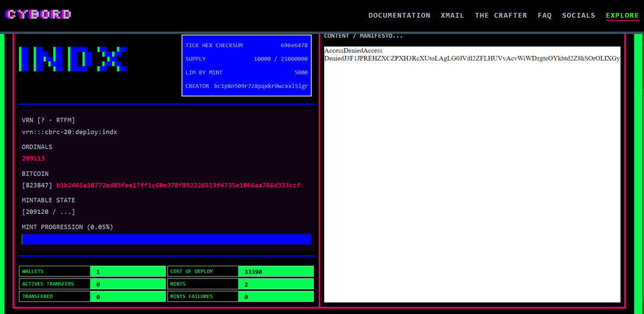This screenshot has height=314, width=644.
Task: Click the BITCOIN label
Action: point(35,174)
